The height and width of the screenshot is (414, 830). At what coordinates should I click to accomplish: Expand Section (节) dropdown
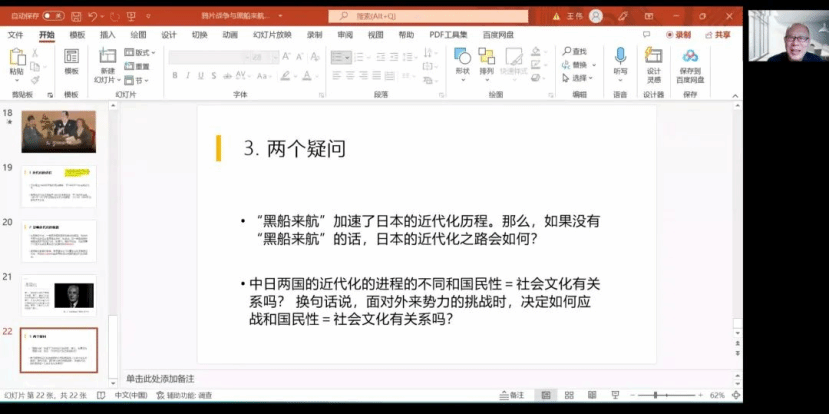[136, 80]
